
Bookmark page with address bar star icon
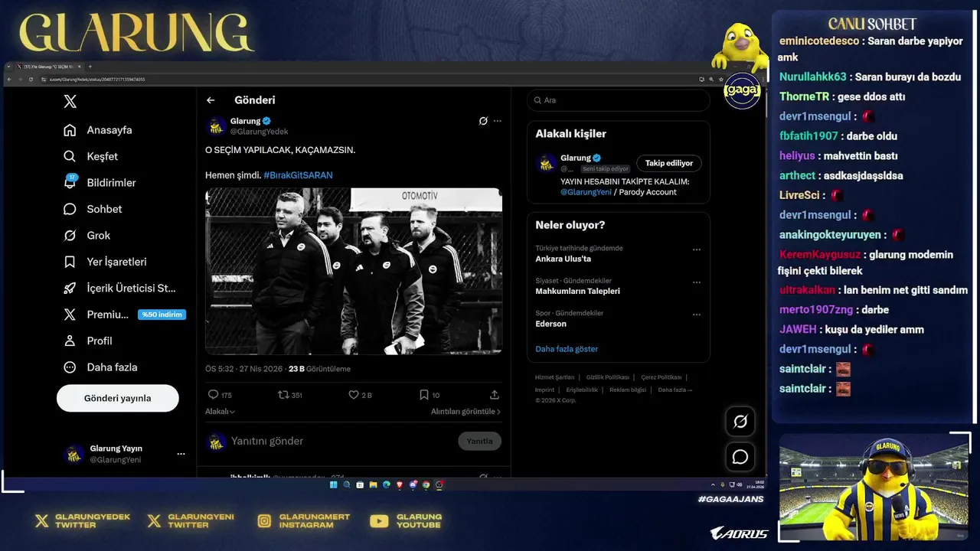(x=721, y=80)
